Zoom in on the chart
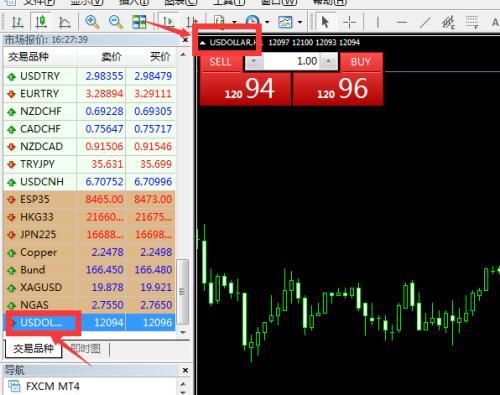Image resolution: width=500 pixels, height=395 pixels. pos(92,22)
